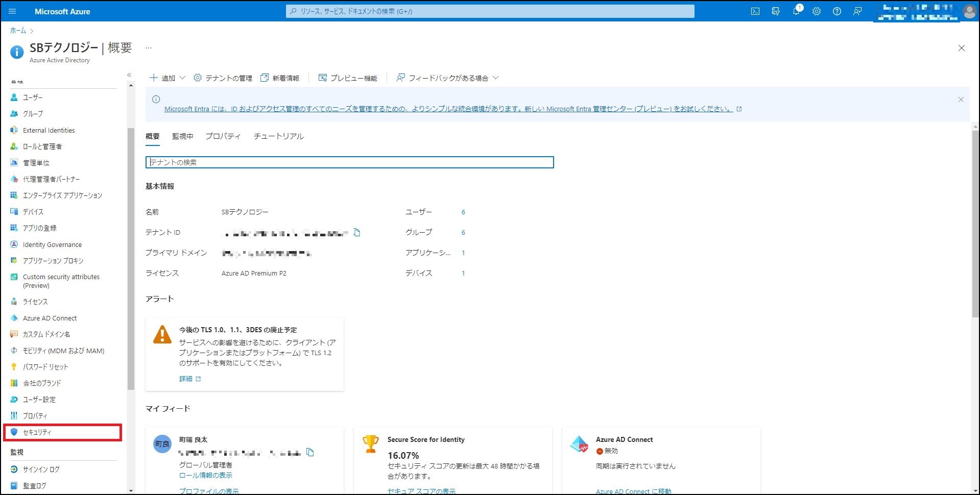Open the notifications bell
The width and height of the screenshot is (980, 495).
pos(796,11)
